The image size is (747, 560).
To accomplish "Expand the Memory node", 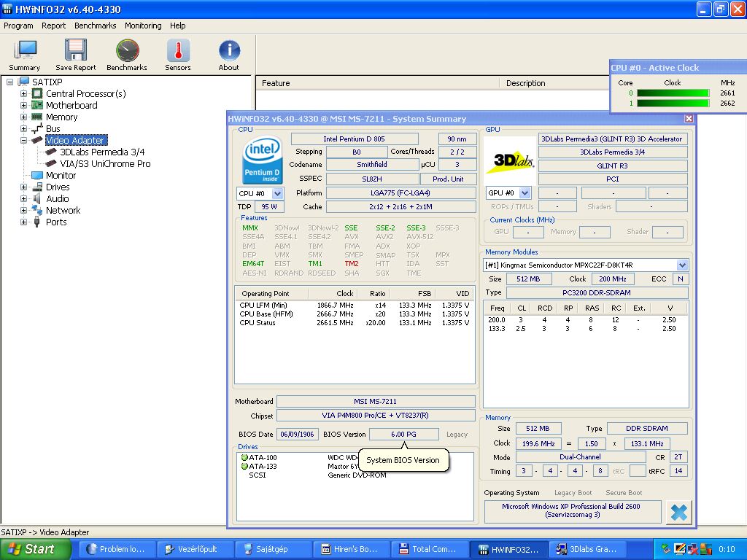I will (23, 117).
